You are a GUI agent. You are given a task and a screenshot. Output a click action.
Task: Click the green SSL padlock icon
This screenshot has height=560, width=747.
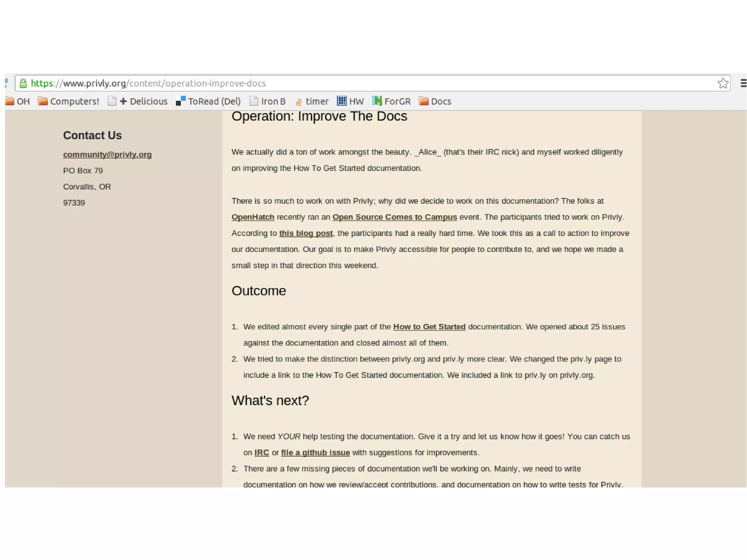click(x=23, y=83)
